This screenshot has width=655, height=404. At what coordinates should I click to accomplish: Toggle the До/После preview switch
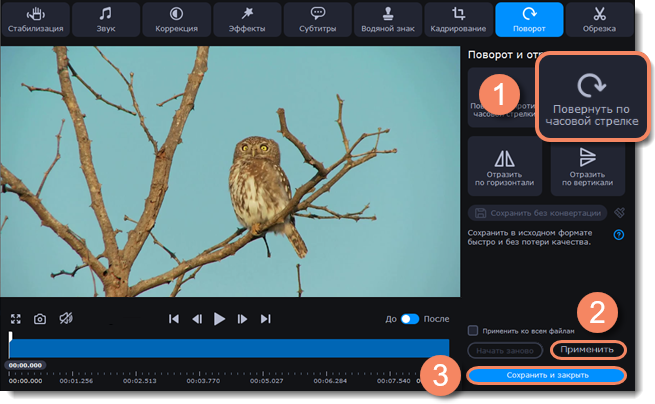410,319
